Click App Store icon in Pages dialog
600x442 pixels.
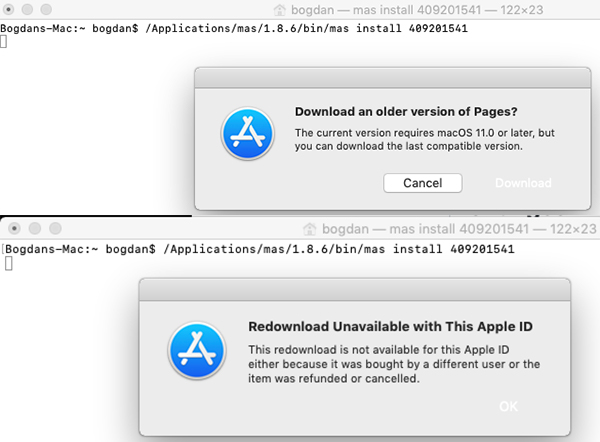[248, 134]
